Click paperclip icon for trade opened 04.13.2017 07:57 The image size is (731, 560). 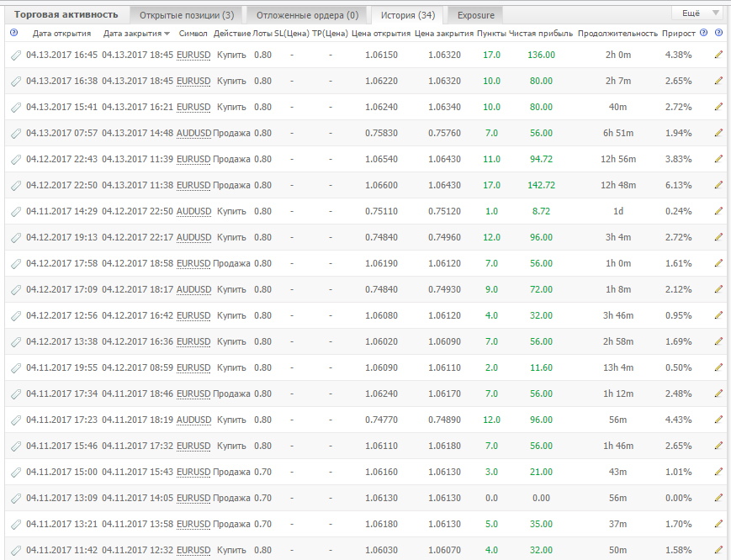click(x=15, y=134)
